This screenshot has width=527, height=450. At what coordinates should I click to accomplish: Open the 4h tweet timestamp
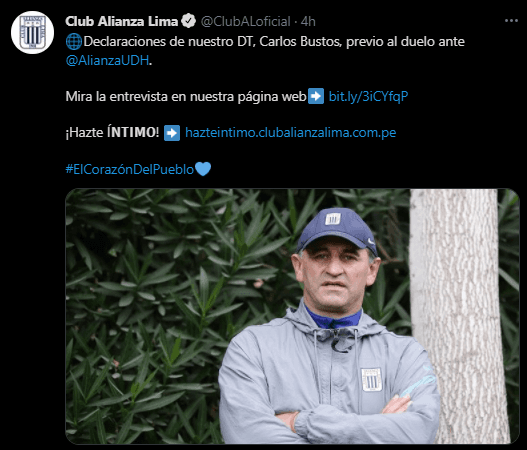point(308,22)
